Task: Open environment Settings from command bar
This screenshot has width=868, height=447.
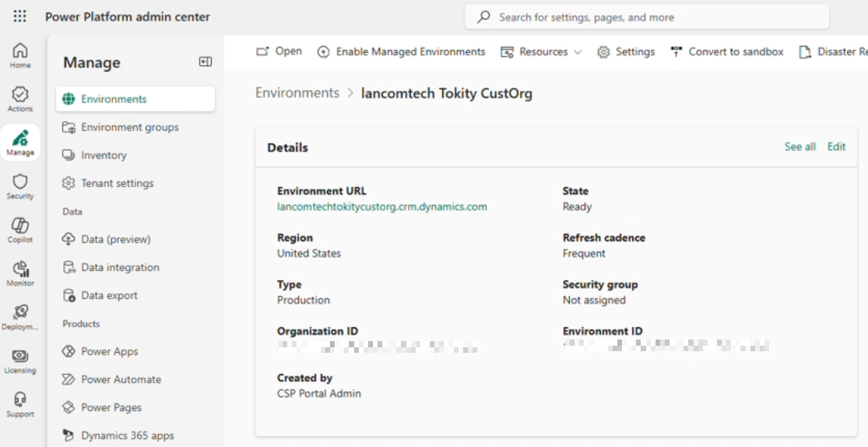Action: coord(626,52)
